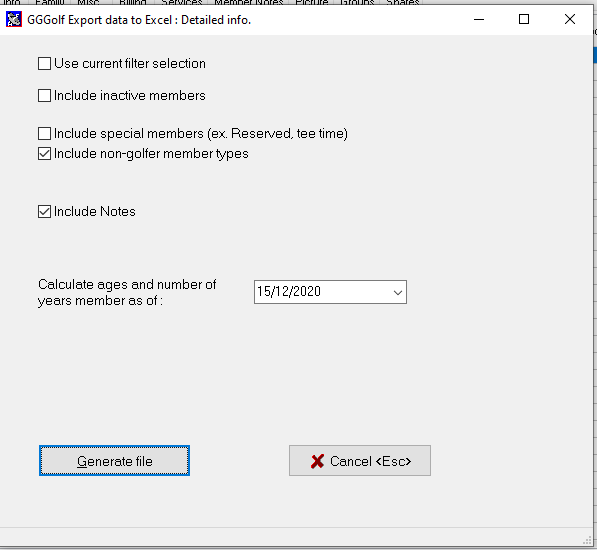
Task: Click the Generate file button
Action: pos(114,461)
